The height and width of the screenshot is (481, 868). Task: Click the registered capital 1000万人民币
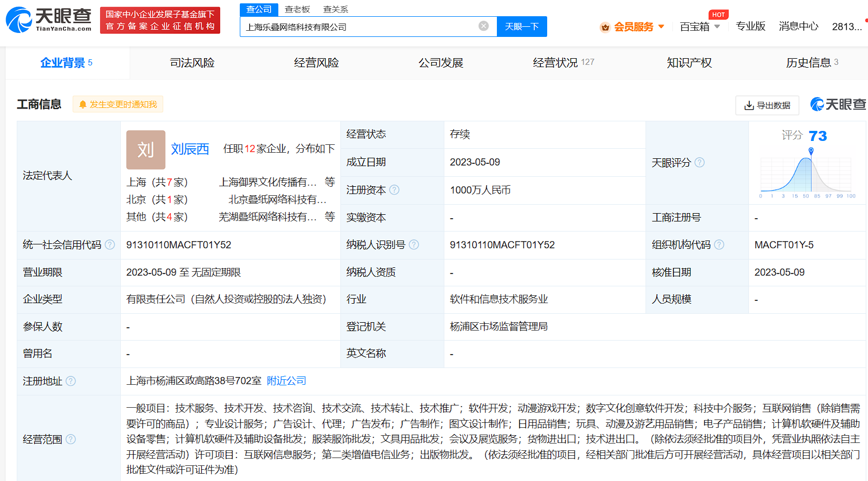coord(480,190)
